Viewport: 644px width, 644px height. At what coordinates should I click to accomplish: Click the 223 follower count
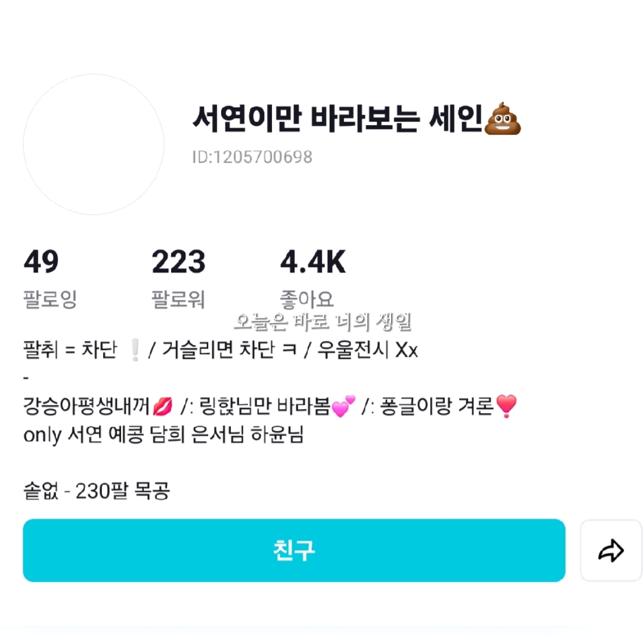click(178, 263)
